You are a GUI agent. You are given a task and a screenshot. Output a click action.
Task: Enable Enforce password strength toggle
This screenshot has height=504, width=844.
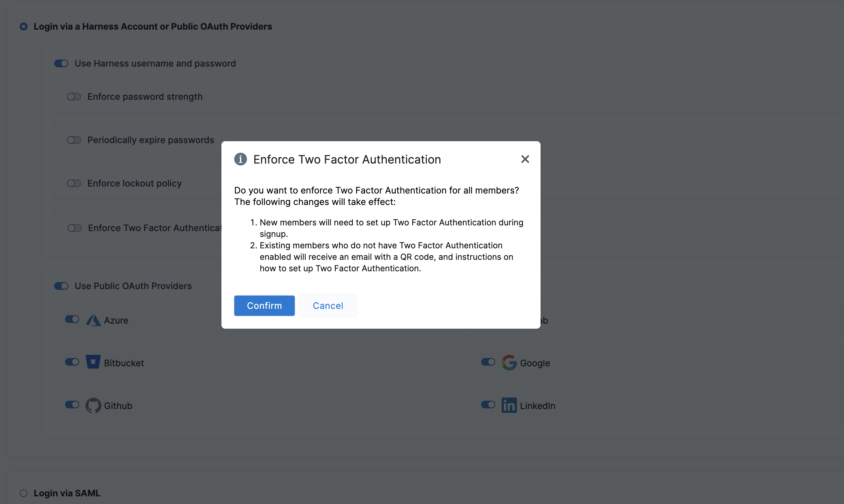[x=74, y=97]
